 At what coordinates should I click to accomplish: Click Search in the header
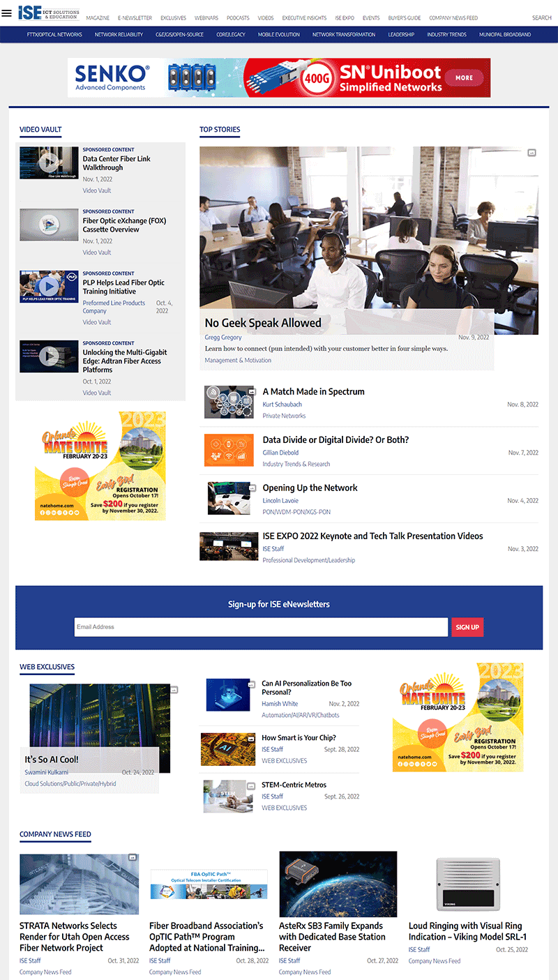[542, 17]
